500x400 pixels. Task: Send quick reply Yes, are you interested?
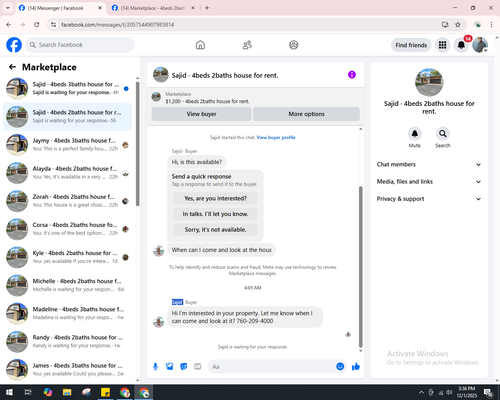(215, 198)
